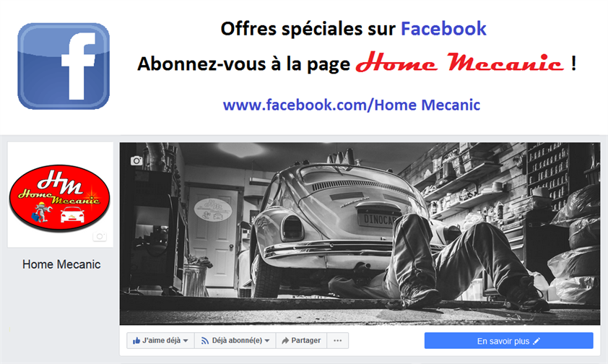The width and height of the screenshot is (608, 364).
Task: Expand the Déjà abonné(e) dropdown arrow
Action: click(x=266, y=341)
